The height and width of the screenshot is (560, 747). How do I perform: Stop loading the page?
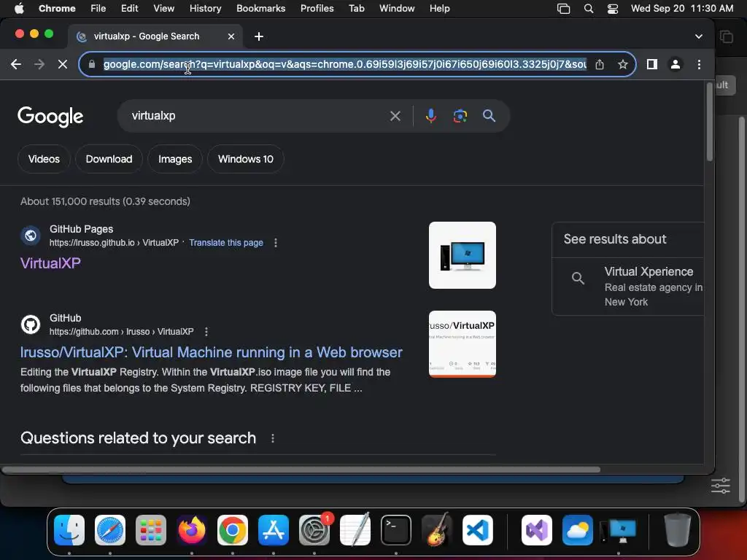(x=63, y=64)
